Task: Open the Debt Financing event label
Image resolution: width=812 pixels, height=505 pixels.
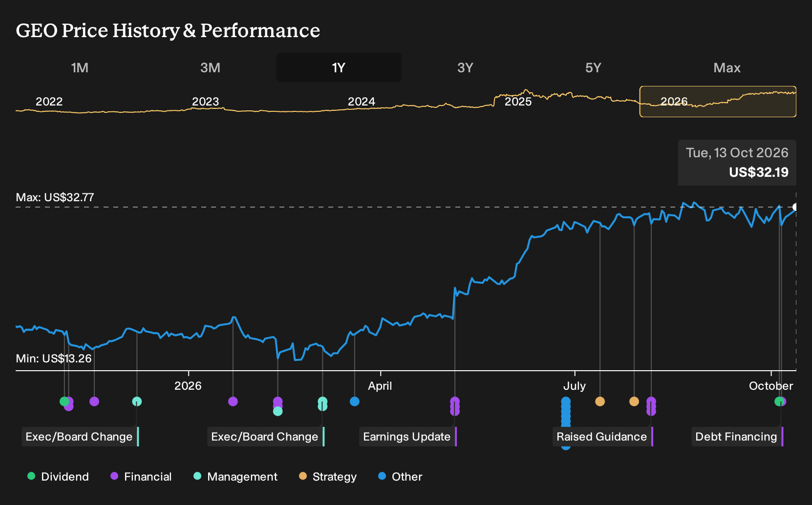Action: pos(736,437)
